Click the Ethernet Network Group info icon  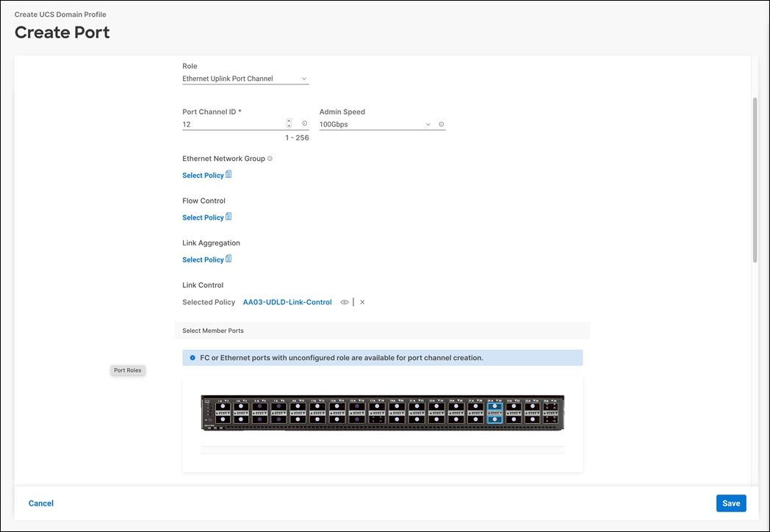[x=268, y=158]
